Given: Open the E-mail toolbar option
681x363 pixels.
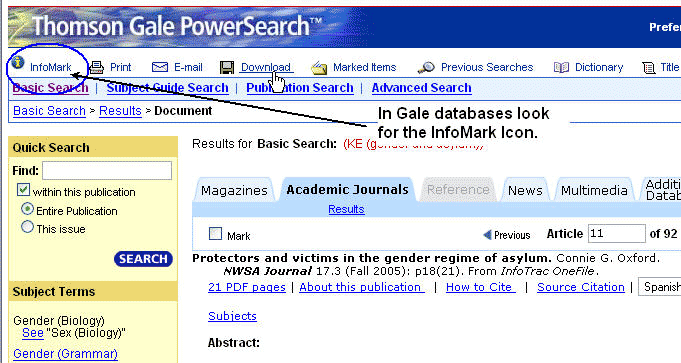Looking at the screenshot, I should (188, 67).
